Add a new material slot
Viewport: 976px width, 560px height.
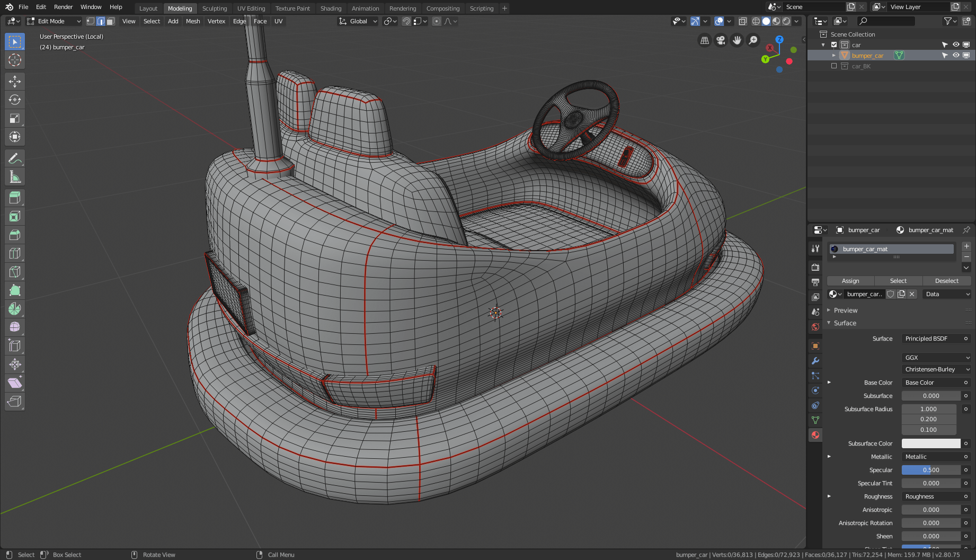tap(966, 246)
